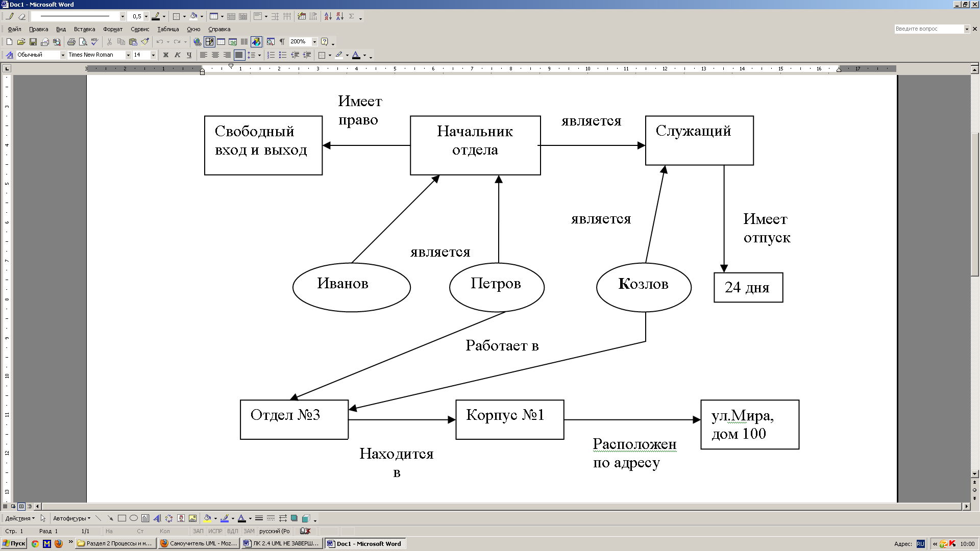Apply fill color on Drawing toolbar

point(207,518)
